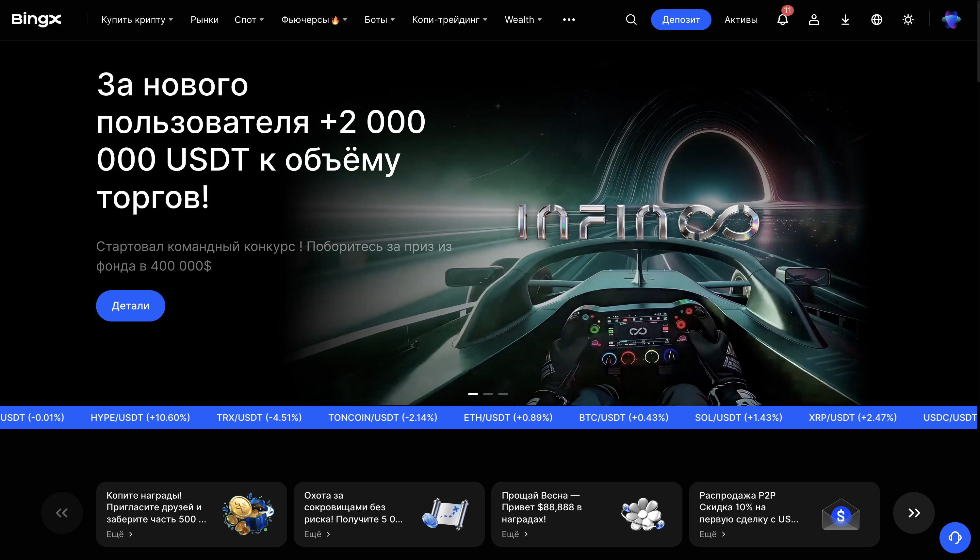980x560 pixels.
Task: Open the Активы menu item
Action: (x=741, y=20)
